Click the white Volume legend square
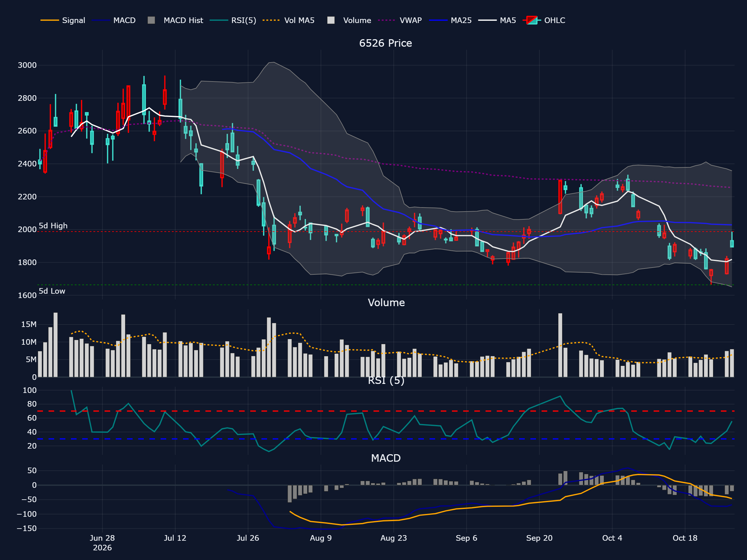The width and height of the screenshot is (747, 560). pos(331,20)
